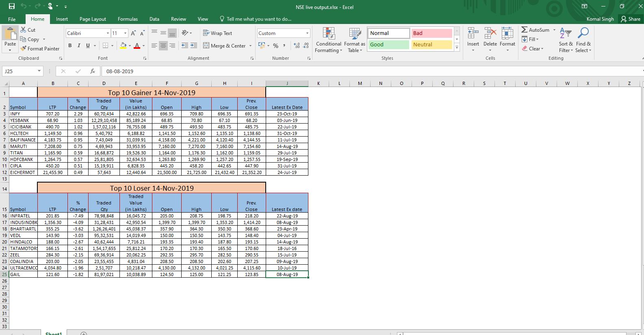Open the Page Layout ribbon tab
The width and height of the screenshot is (644, 335).
pyautogui.click(x=93, y=19)
